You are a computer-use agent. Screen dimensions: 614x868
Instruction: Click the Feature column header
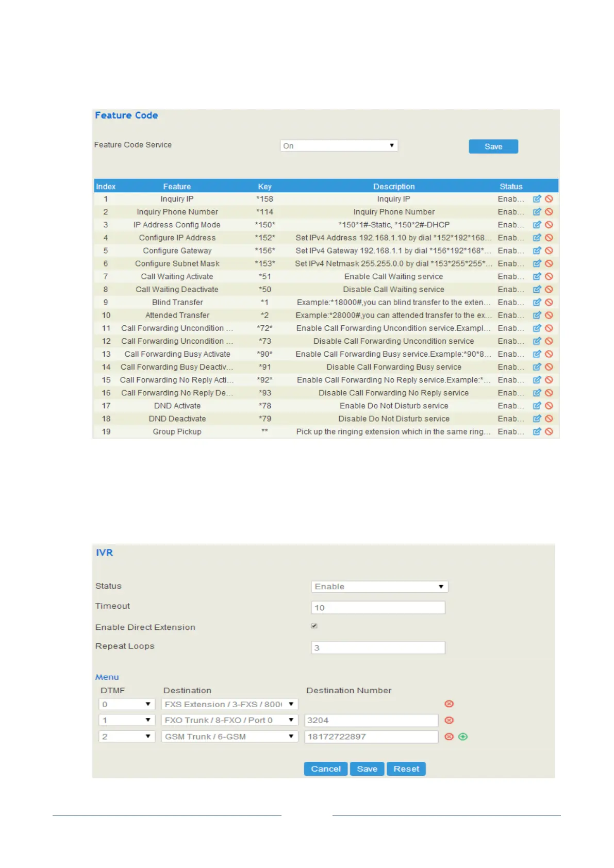177,187
